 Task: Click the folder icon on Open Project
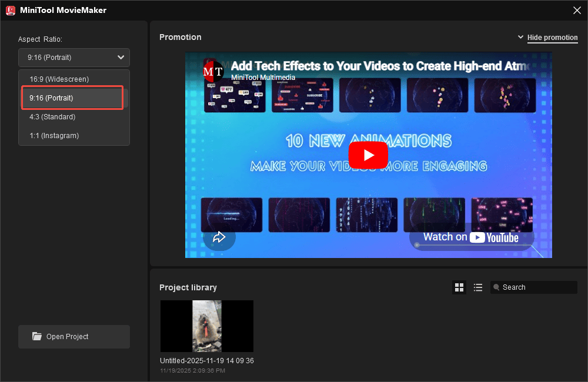(x=37, y=336)
